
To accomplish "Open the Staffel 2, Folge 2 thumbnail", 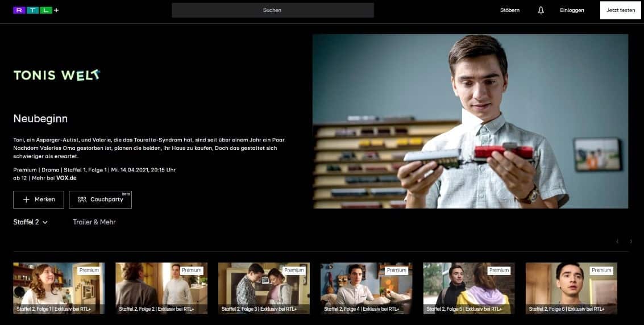I will (x=161, y=289).
